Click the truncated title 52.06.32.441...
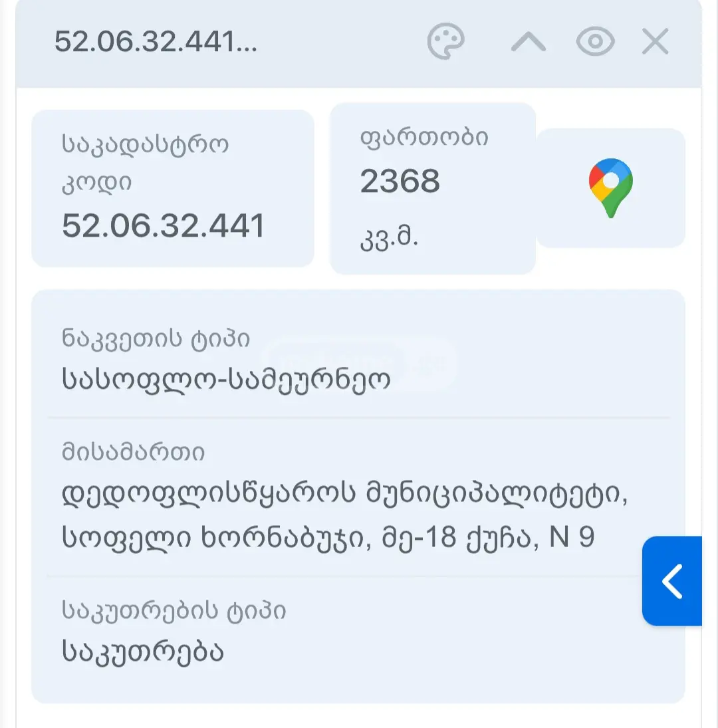The width and height of the screenshot is (718, 728). point(156,41)
